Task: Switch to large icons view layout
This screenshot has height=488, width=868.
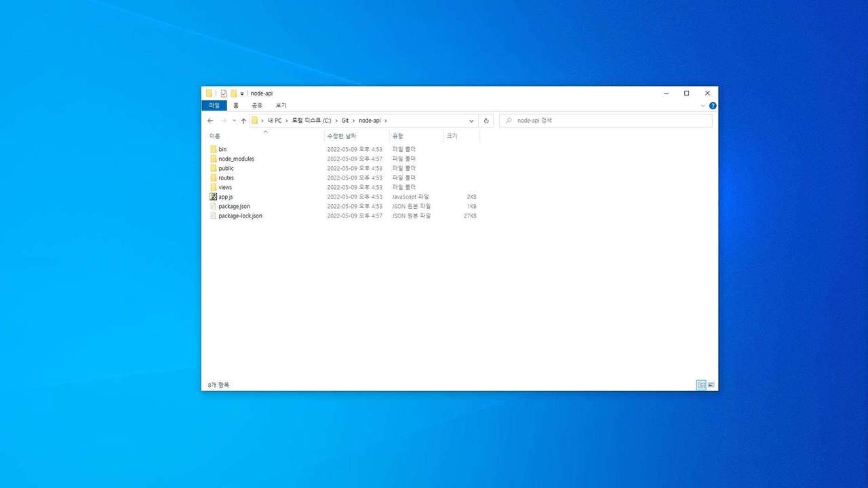Action: click(711, 385)
